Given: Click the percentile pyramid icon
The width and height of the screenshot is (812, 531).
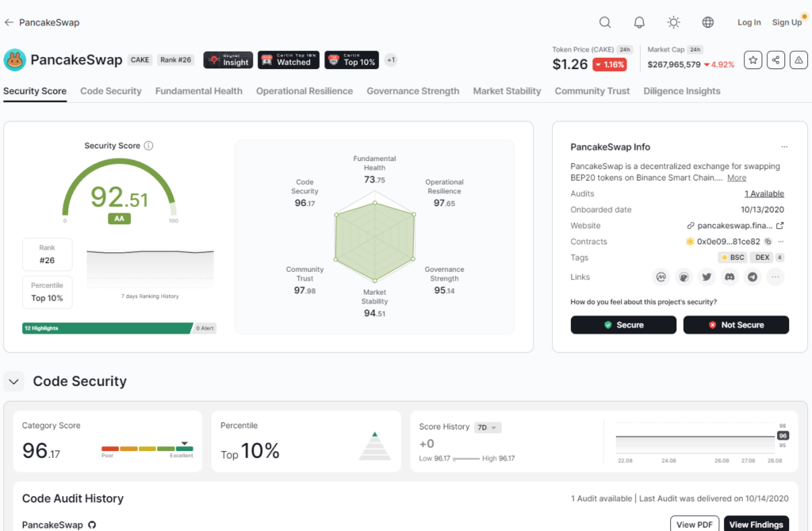Looking at the screenshot, I should click(374, 446).
